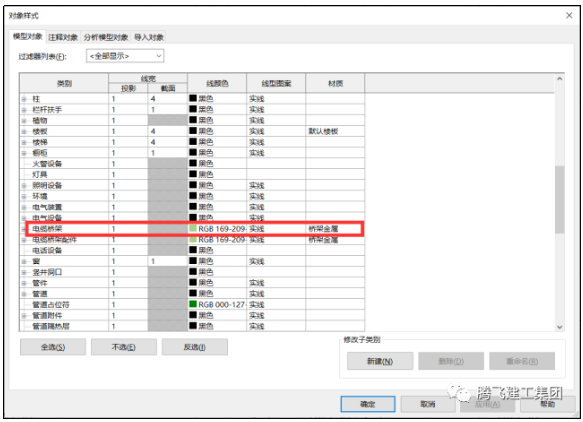The image size is (583, 422).
Task: Expand the 管道 category row
Action: 24,294
